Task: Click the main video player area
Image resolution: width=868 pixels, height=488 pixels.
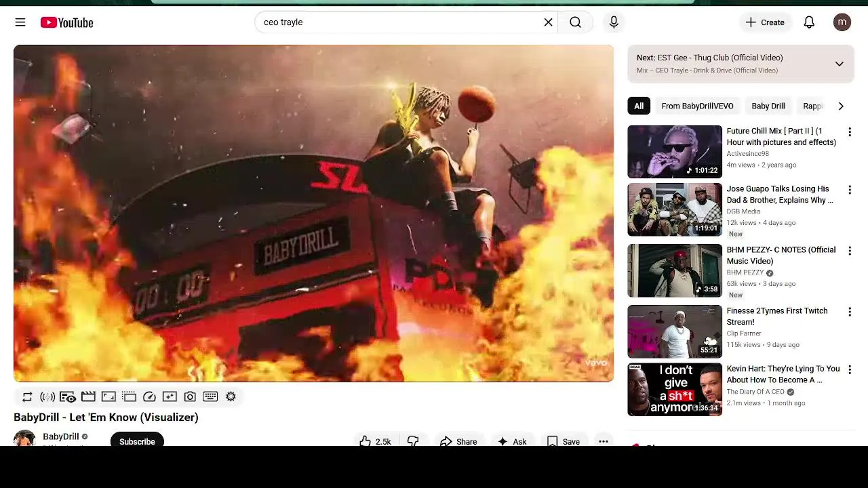Action: pyautogui.click(x=313, y=213)
